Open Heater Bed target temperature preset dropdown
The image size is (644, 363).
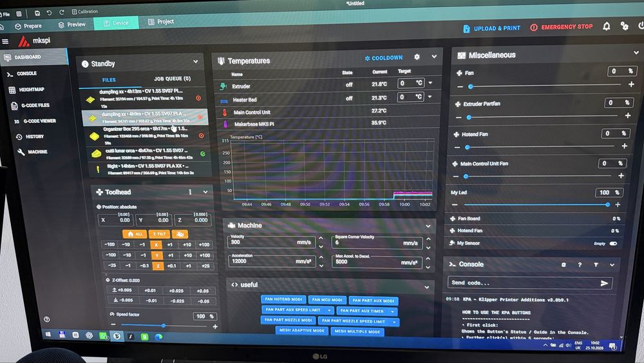(430, 97)
